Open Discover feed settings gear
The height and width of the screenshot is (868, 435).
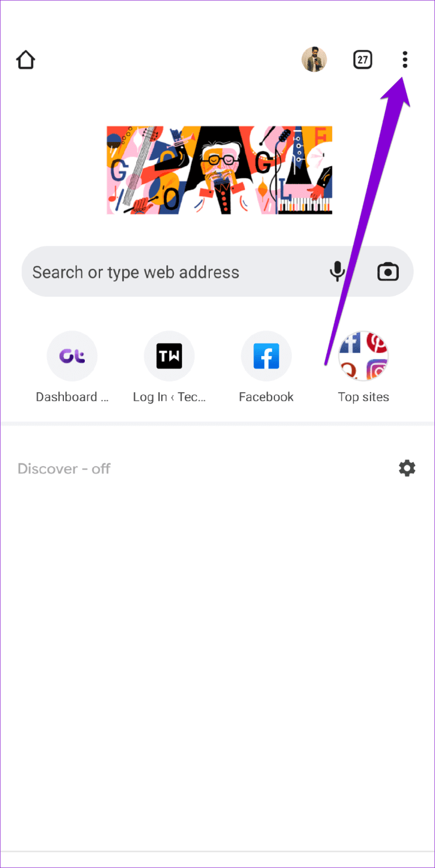pos(407,468)
